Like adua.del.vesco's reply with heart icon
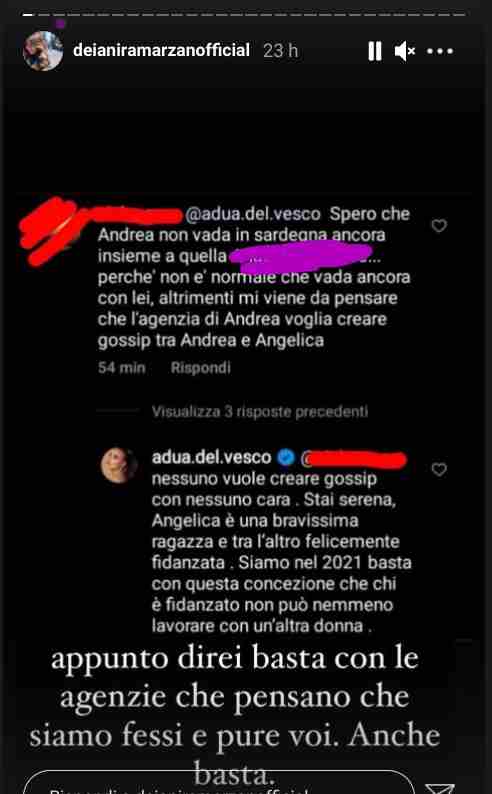The height and width of the screenshot is (794, 492). 439,469
